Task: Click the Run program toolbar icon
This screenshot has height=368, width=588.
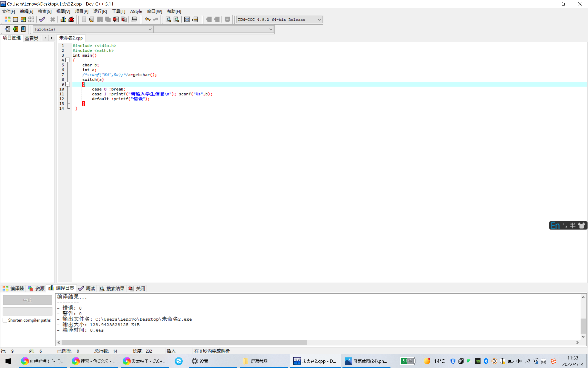Action: pyautogui.click(x=15, y=20)
